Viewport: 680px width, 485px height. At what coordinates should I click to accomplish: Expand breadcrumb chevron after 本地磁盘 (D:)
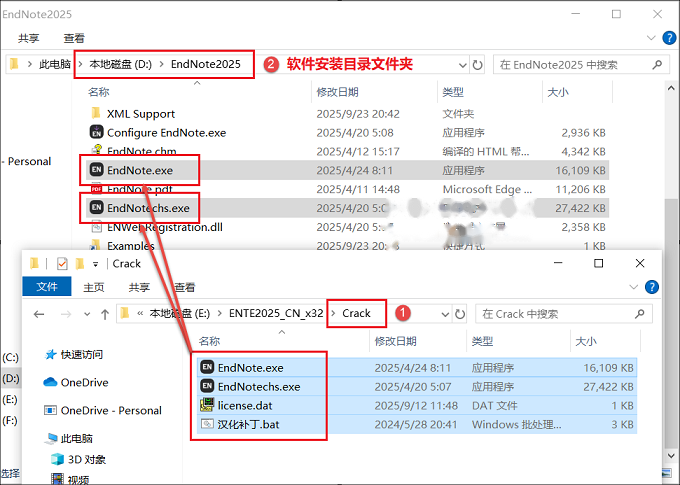coord(161,64)
